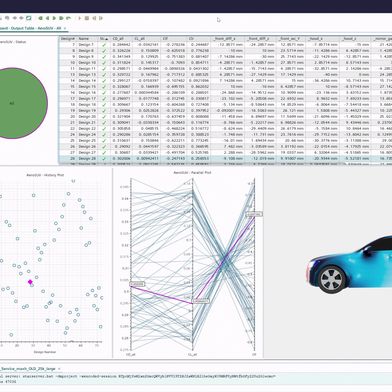Click the CD_all axis label on the parallel plot
Image resolution: width=392 pixels, height=392 pixels.
coord(130,355)
